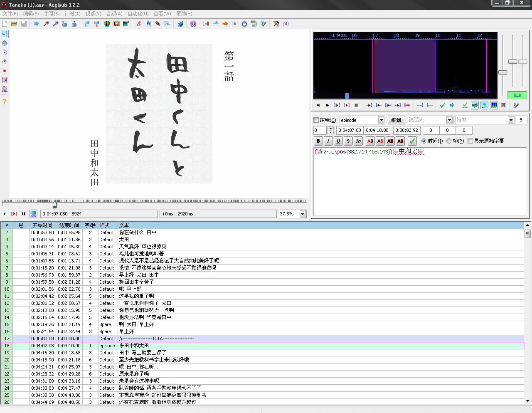Open the 计时 menu
532x413 pixels.
(72, 14)
